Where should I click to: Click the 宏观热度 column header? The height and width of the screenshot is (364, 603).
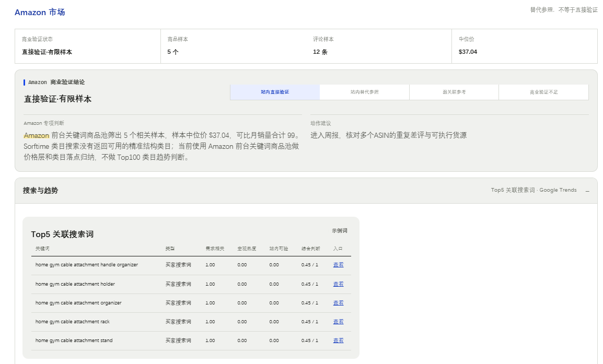pos(247,249)
